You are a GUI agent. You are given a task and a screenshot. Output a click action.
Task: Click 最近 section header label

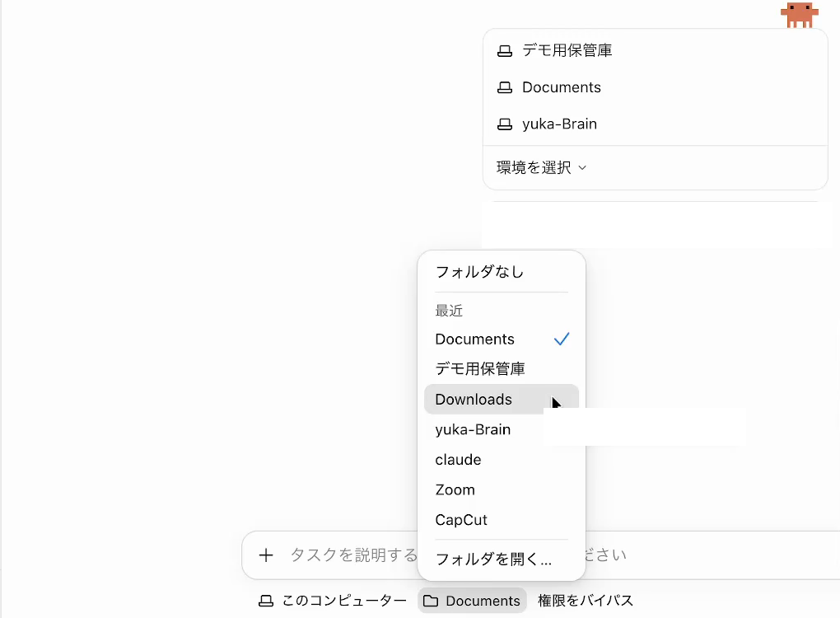pos(449,311)
